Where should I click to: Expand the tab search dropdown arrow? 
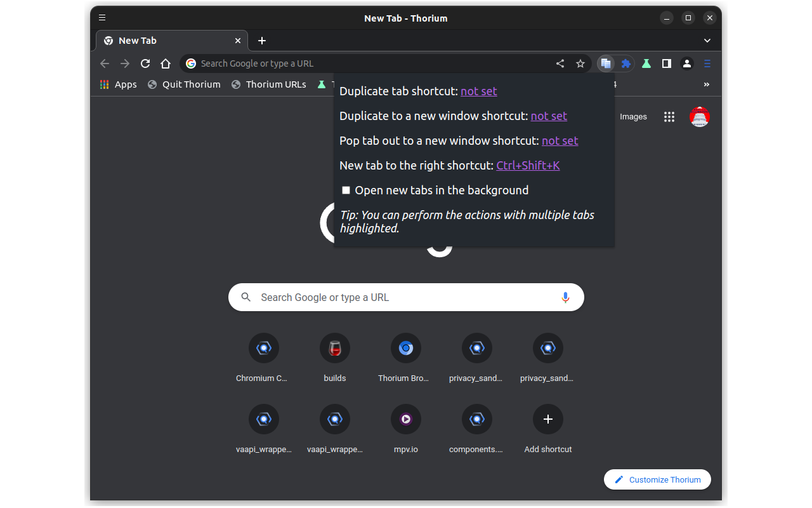tap(707, 41)
